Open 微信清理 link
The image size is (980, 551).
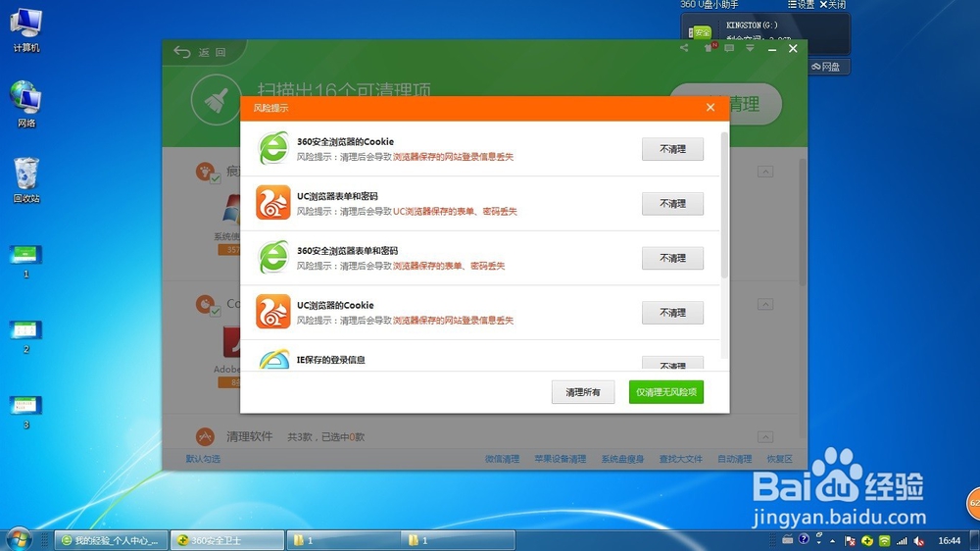(502, 459)
